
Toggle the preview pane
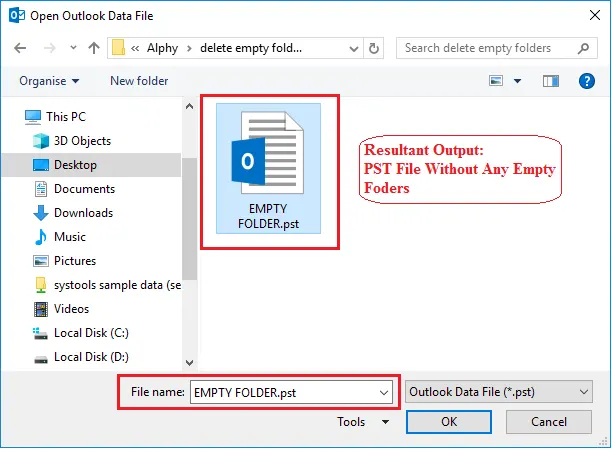pyautogui.click(x=551, y=81)
